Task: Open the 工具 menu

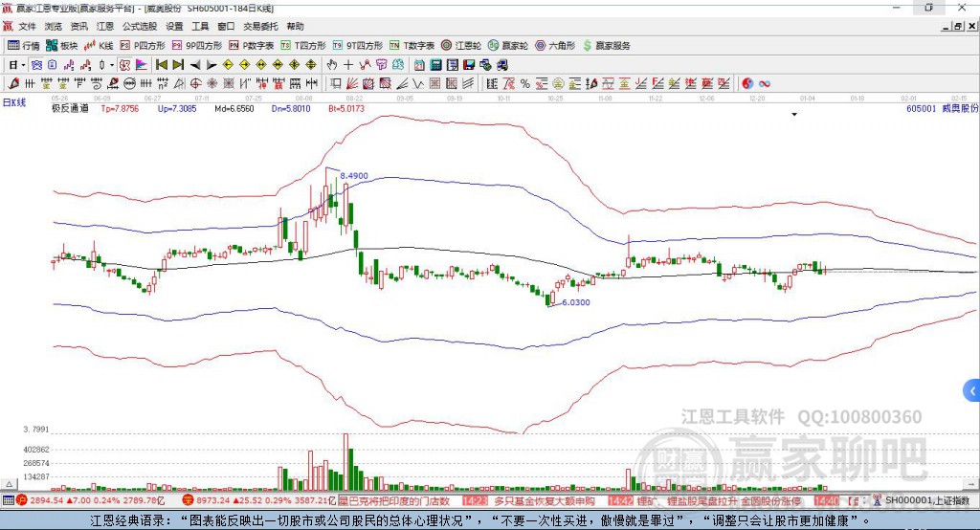Action: click(200, 26)
